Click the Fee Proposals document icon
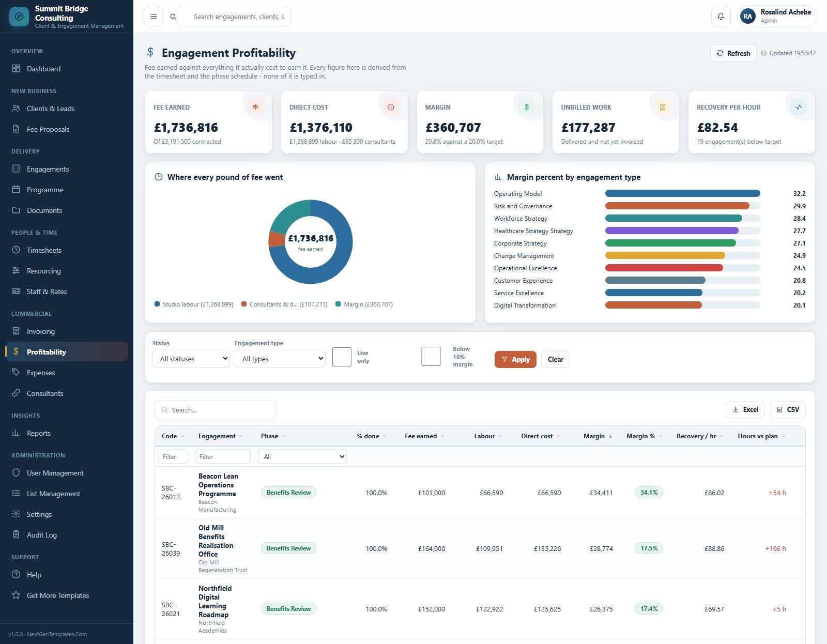The height and width of the screenshot is (644, 827). click(x=16, y=129)
